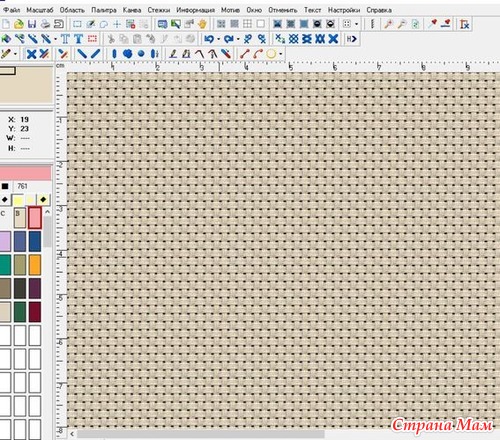Select the French knot tool
The image size is (500, 440).
point(141,54)
